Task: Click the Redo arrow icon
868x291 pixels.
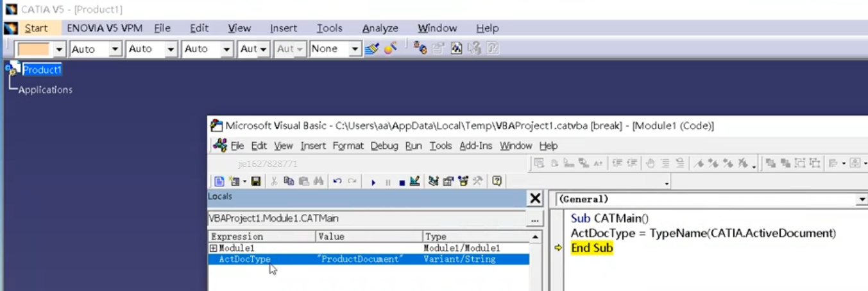Action: pos(352,182)
